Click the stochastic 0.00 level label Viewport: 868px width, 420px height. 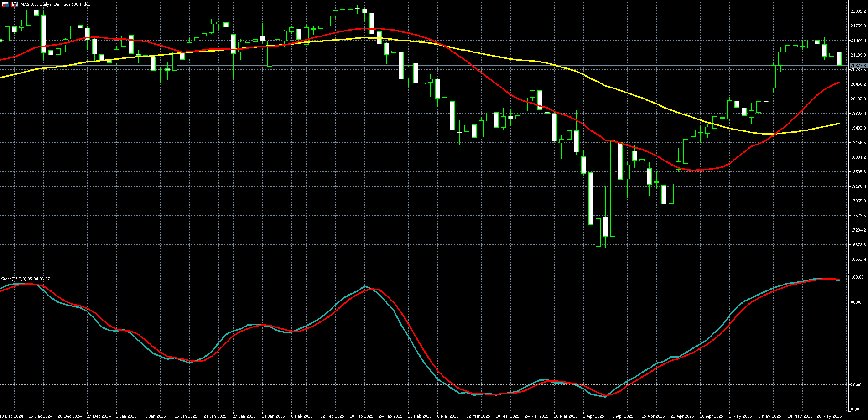coord(855,410)
